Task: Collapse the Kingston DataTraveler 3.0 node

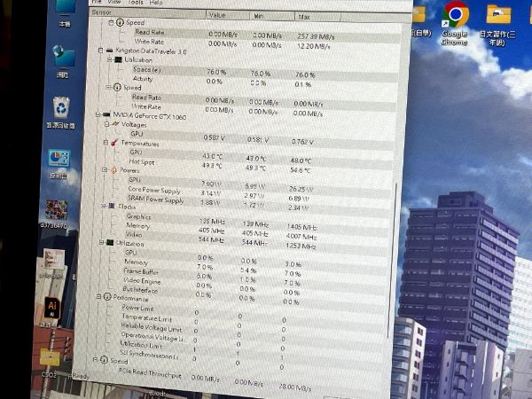Action: point(100,51)
